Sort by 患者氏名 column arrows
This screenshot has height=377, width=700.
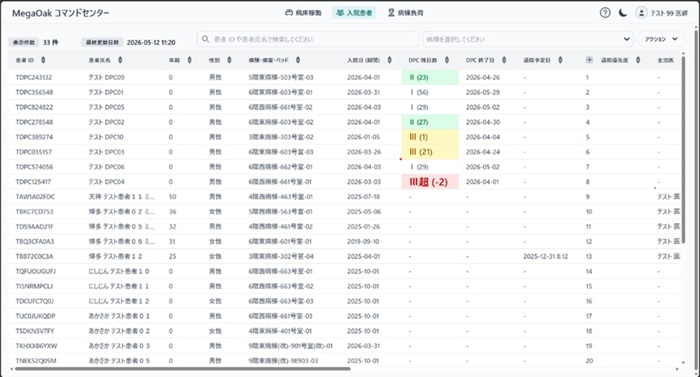pos(120,60)
